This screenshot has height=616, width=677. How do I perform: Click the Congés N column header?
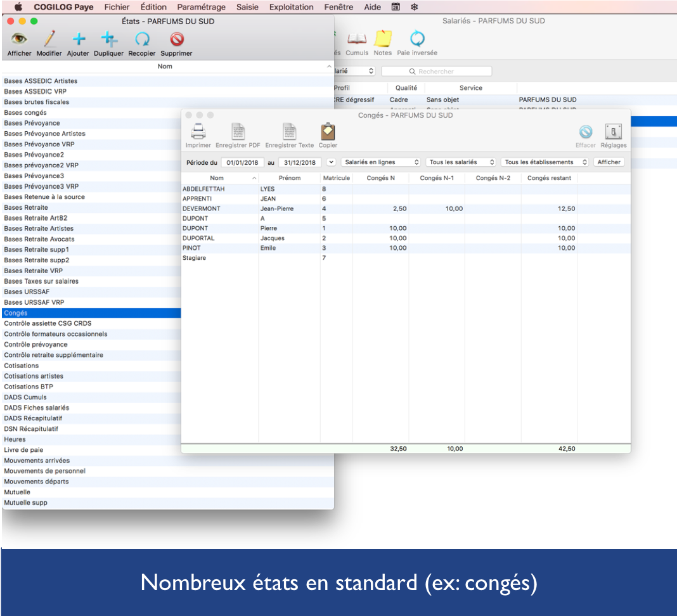pyautogui.click(x=381, y=178)
